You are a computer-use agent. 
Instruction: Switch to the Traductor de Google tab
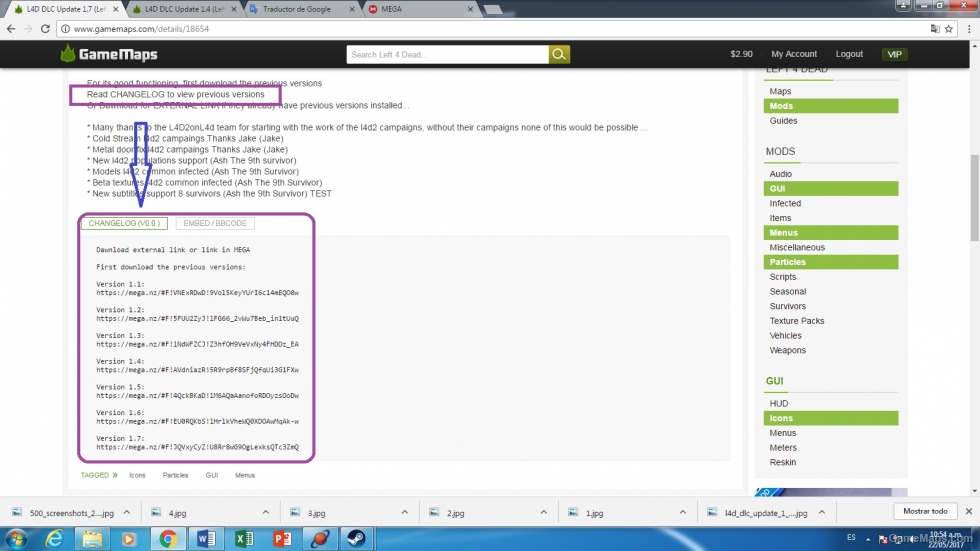click(x=302, y=9)
